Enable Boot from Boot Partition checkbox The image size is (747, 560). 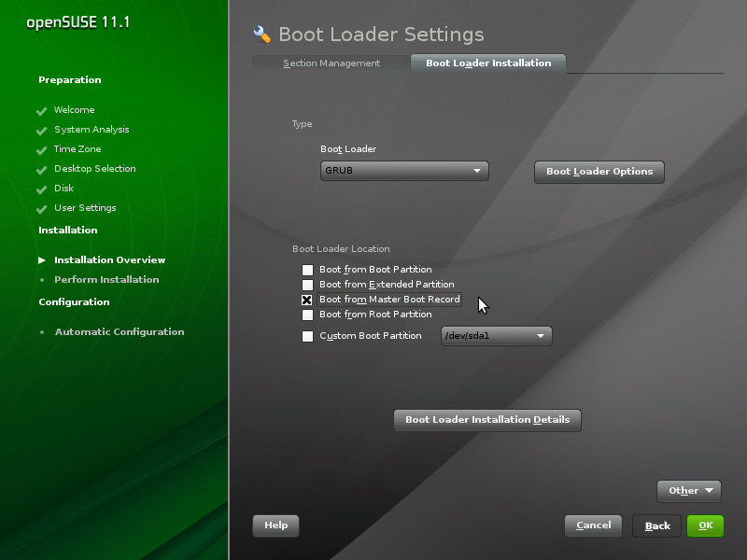pos(307,270)
